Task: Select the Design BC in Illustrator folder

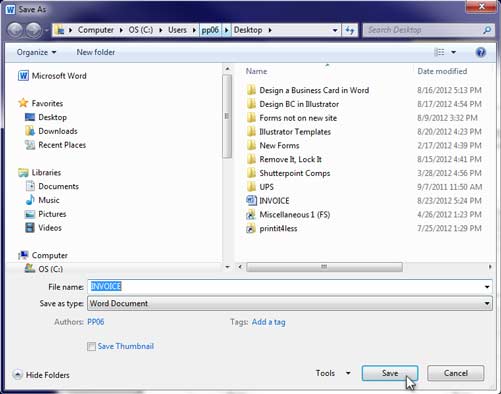Action: click(299, 104)
